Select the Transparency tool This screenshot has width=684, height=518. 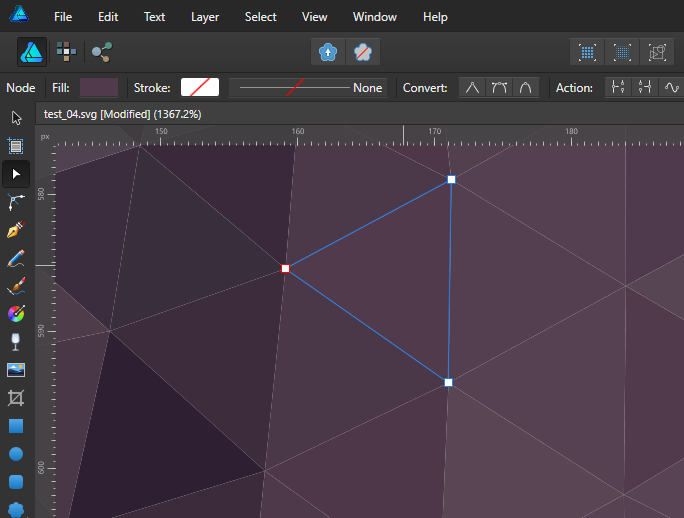click(16, 342)
